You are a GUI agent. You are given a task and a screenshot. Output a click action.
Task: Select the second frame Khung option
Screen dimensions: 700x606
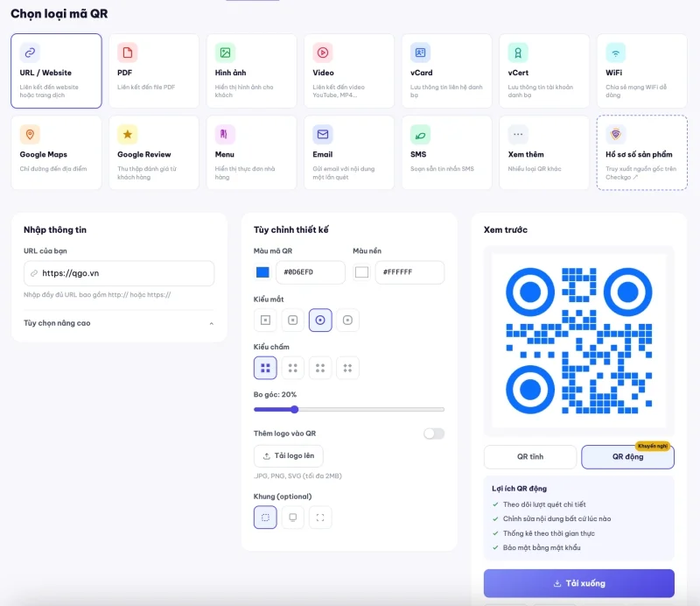(293, 518)
